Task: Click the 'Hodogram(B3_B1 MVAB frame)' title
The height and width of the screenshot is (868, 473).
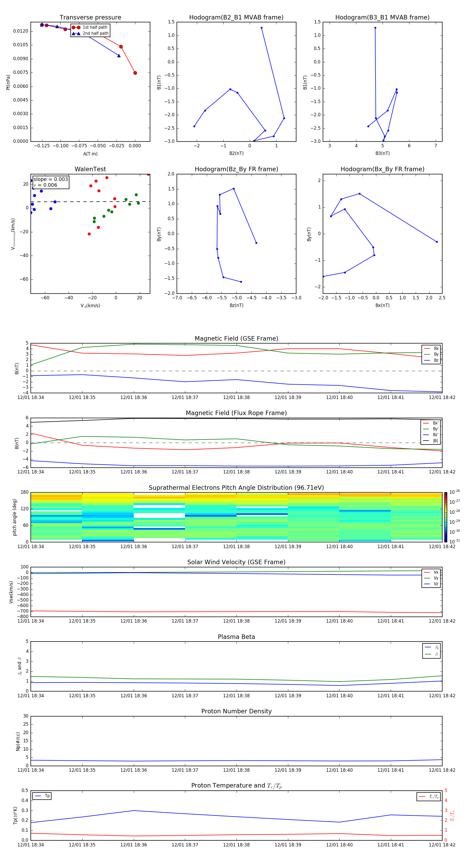Action: [x=382, y=18]
